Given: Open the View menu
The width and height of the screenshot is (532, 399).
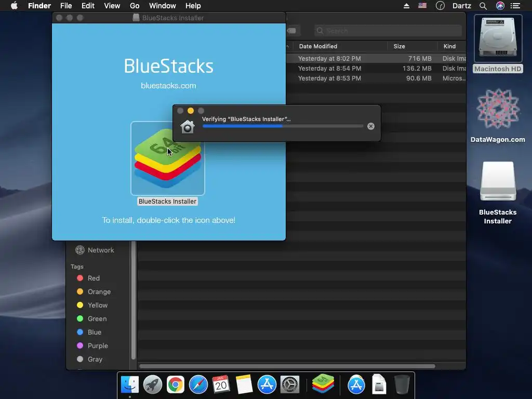Looking at the screenshot, I should [x=112, y=6].
